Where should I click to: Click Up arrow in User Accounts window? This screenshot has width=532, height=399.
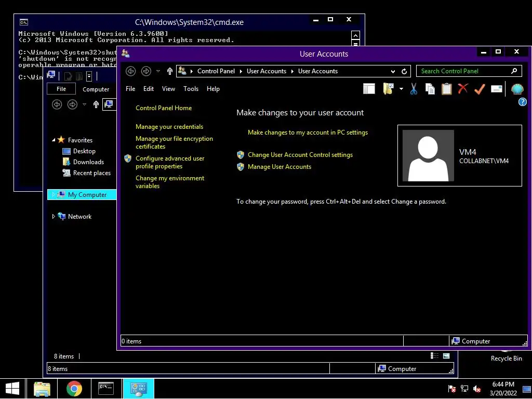(170, 71)
